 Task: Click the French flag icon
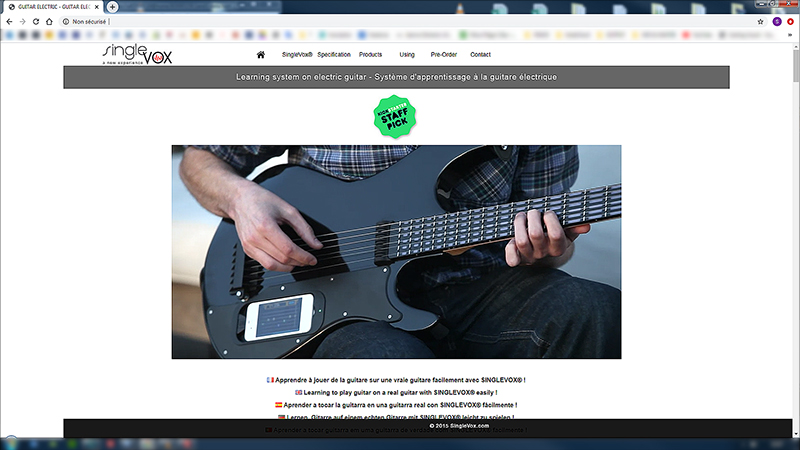coord(269,380)
